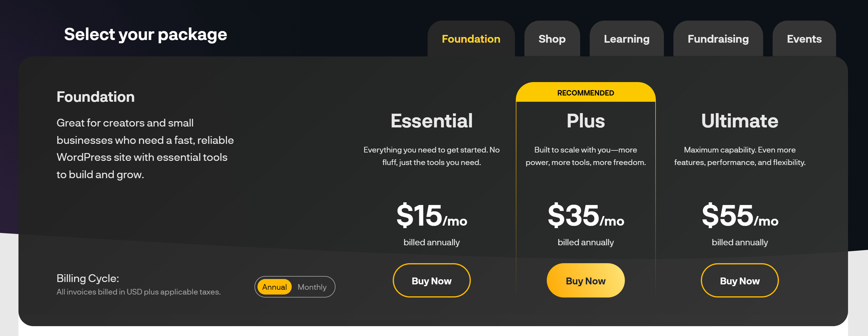Click the $55/mo price
Screen dimensions: 868x336
point(740,216)
